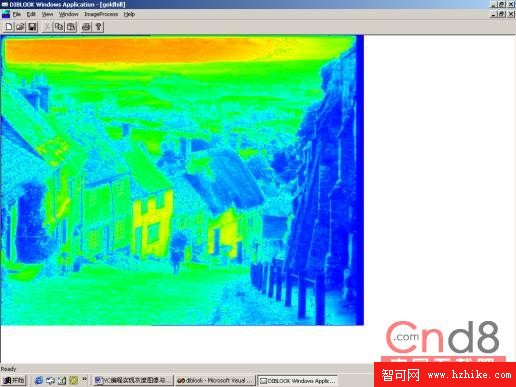Restore the inner goldhill document window
Screen dimensions: 516x387
pyautogui.click(x=502, y=14)
